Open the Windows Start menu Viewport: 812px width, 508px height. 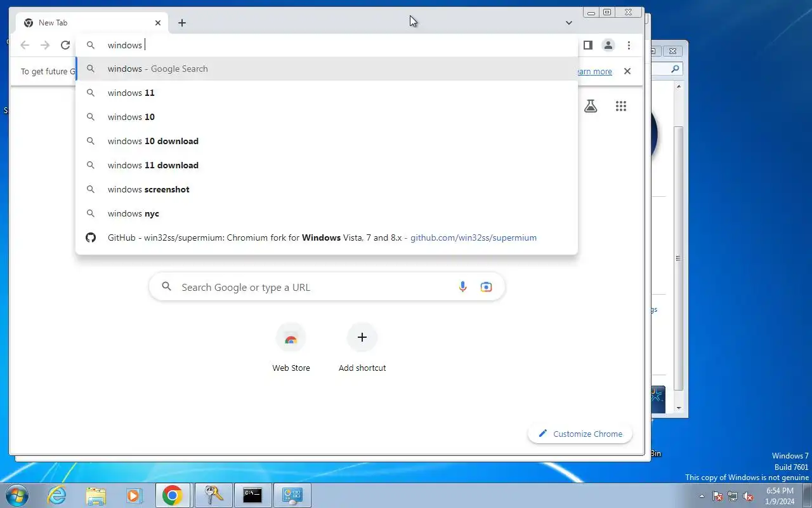(x=16, y=495)
